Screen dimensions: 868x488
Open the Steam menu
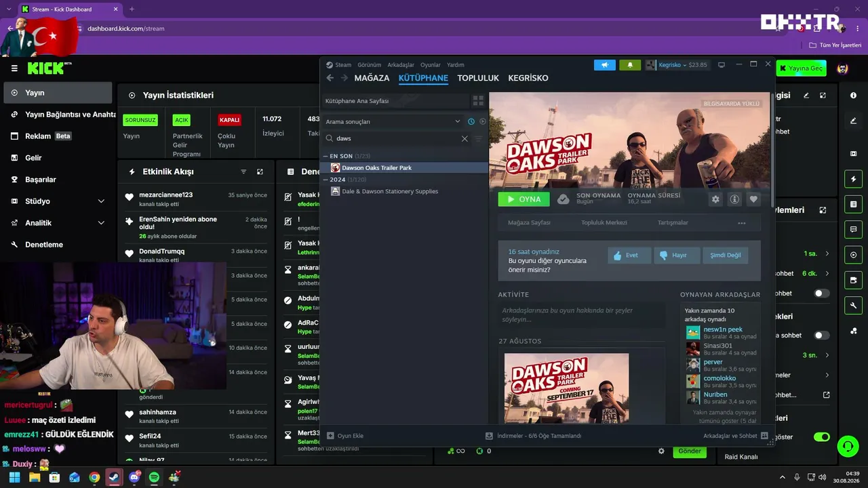pyautogui.click(x=339, y=65)
